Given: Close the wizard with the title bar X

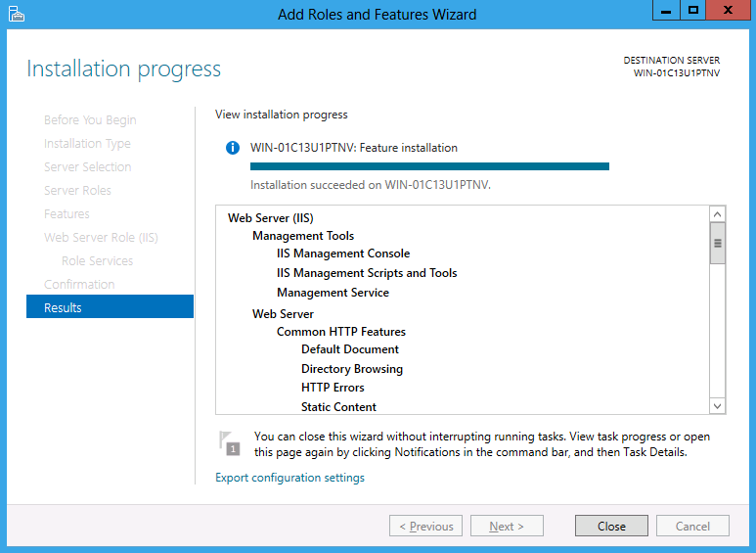Looking at the screenshot, I should (728, 10).
